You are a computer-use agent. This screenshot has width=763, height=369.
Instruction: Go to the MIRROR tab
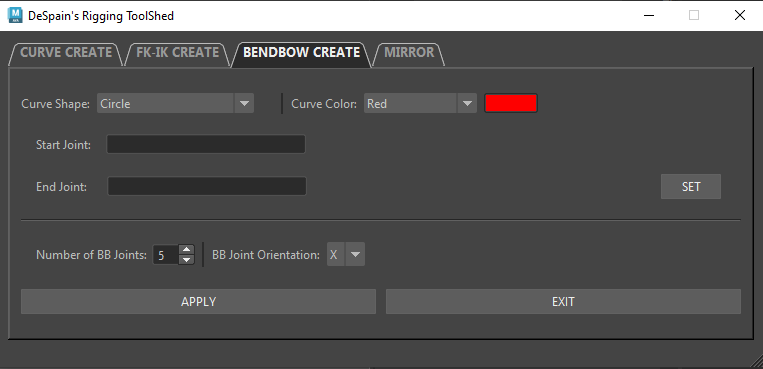click(x=409, y=54)
